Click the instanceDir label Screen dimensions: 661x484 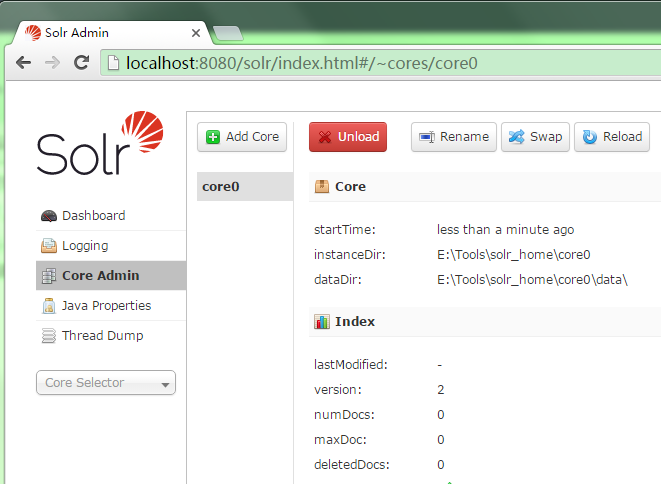click(350, 255)
